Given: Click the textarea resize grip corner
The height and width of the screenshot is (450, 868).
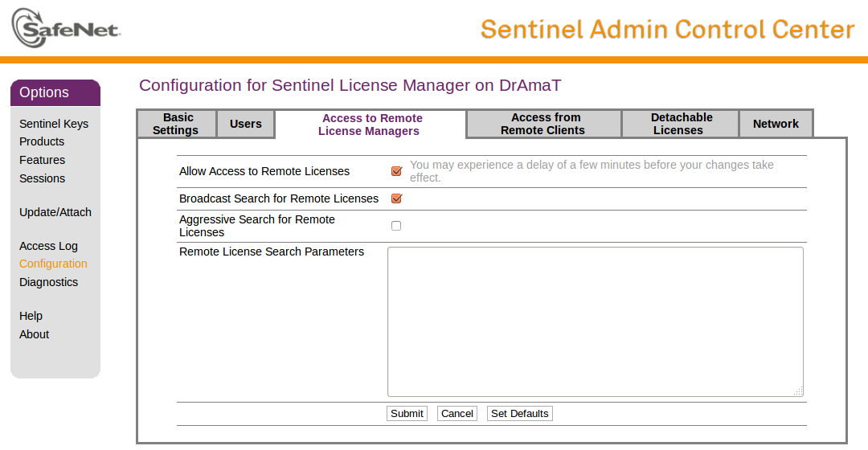Looking at the screenshot, I should click(x=798, y=392).
